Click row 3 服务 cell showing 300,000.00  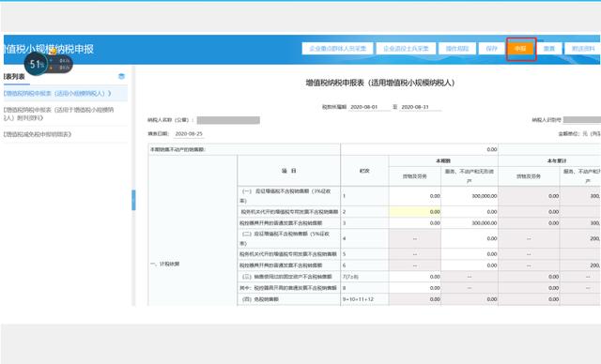pos(470,222)
